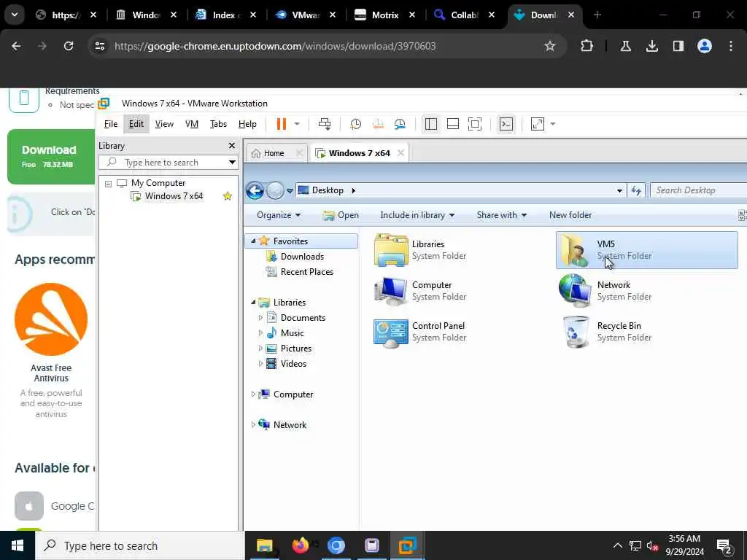This screenshot has width=747, height=560.
Task: Click the Explorer Back button
Action: 255,190
